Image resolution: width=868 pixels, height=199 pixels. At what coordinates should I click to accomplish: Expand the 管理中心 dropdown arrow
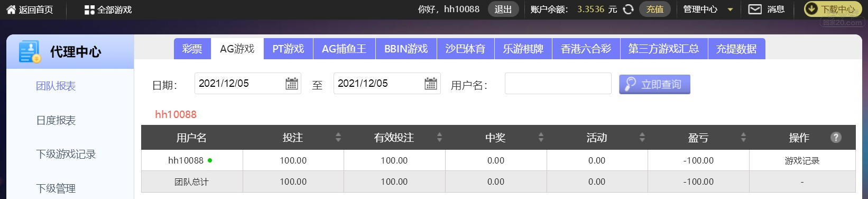[730, 10]
